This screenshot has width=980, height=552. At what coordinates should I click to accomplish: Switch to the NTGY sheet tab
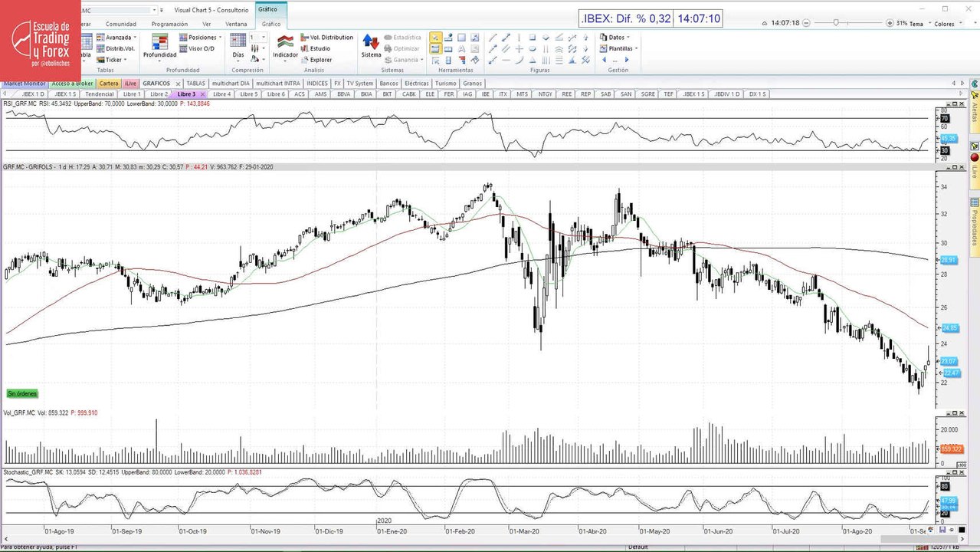545,94
